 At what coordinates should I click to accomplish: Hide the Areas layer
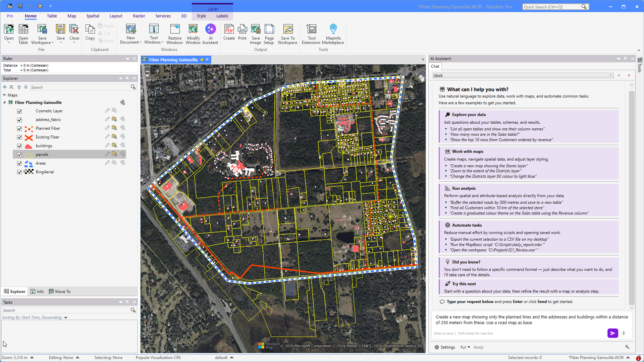19,163
